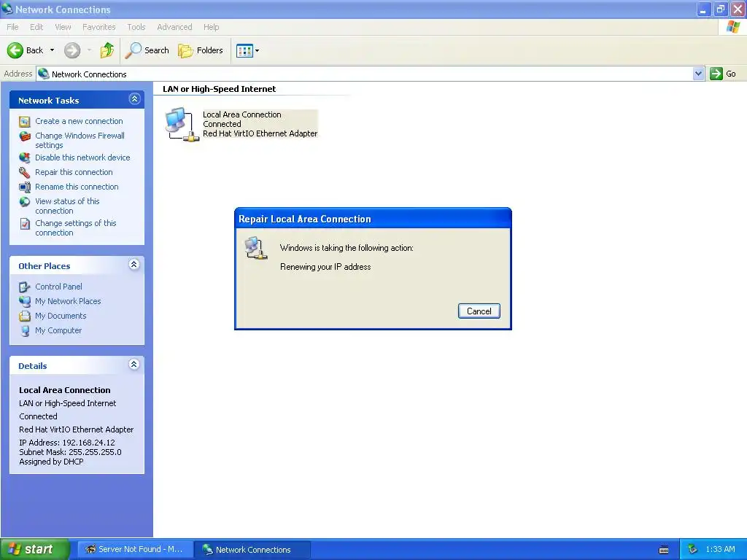This screenshot has width=747, height=560.
Task: Click View status of this connection
Action: (67, 206)
